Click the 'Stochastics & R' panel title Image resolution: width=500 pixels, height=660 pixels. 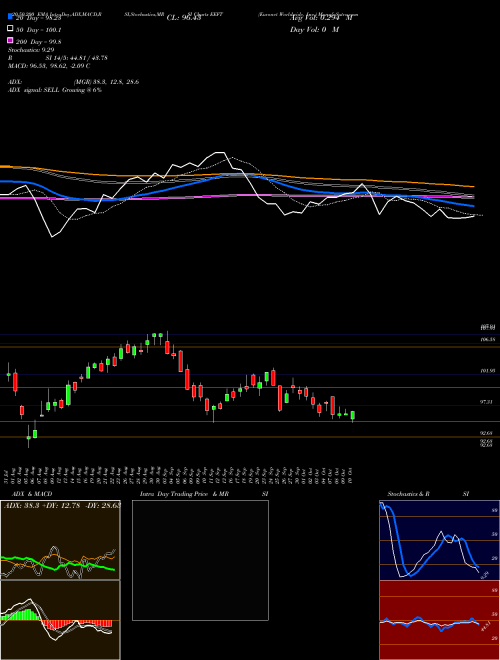pyautogui.click(x=408, y=494)
